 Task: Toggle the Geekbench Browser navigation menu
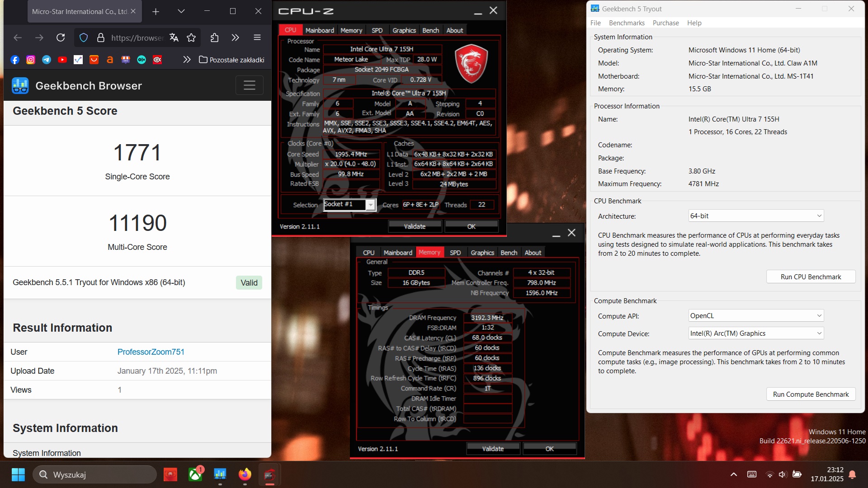(250, 85)
